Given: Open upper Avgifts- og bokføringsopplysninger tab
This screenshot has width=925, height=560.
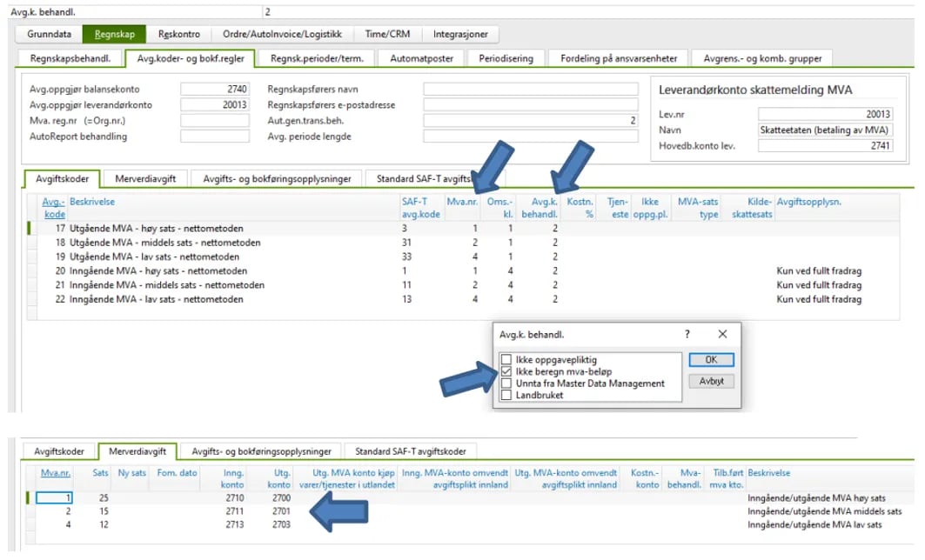Looking at the screenshot, I should click(x=277, y=178).
